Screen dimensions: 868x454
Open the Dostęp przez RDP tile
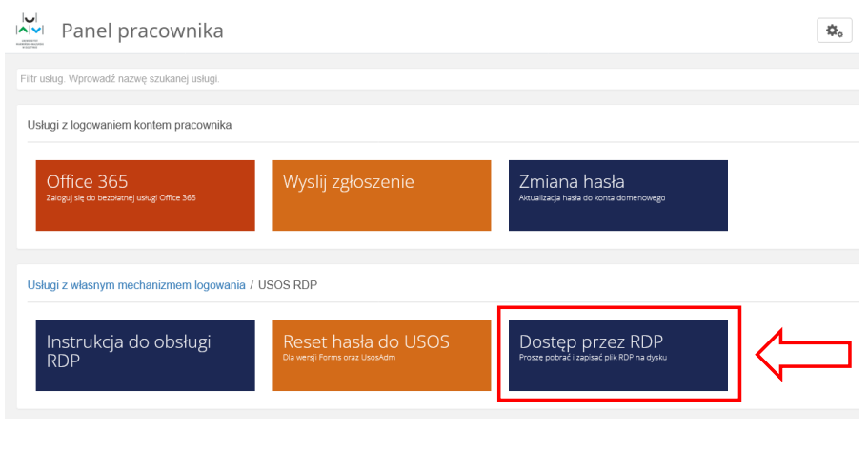coord(617,355)
